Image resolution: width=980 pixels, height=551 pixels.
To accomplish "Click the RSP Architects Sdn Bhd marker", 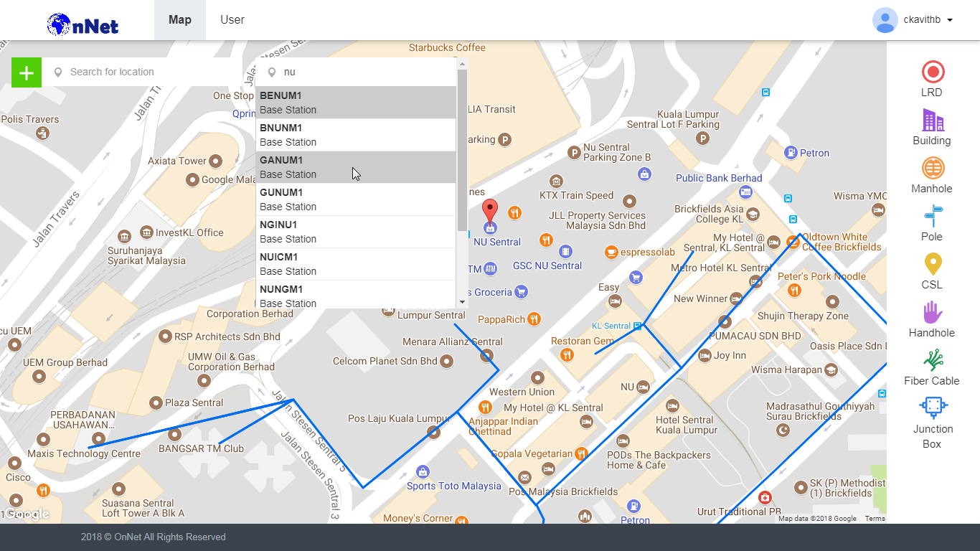I will [164, 336].
